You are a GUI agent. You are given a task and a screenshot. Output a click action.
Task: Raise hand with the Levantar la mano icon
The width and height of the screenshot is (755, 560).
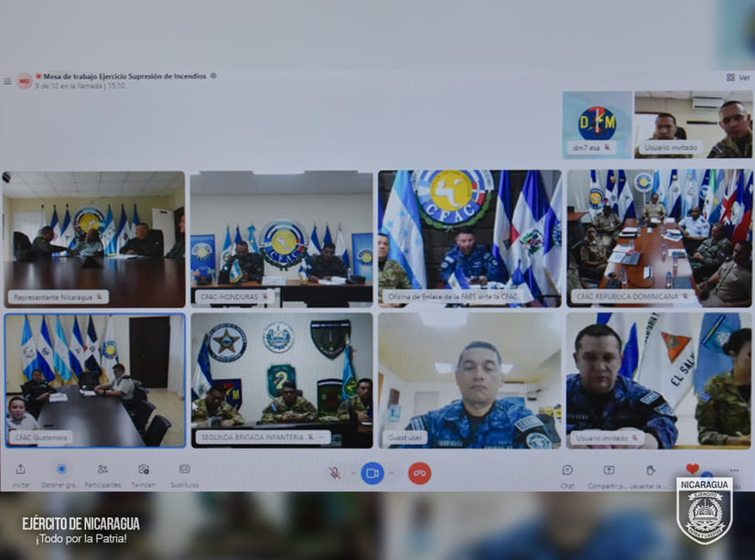tap(651, 470)
